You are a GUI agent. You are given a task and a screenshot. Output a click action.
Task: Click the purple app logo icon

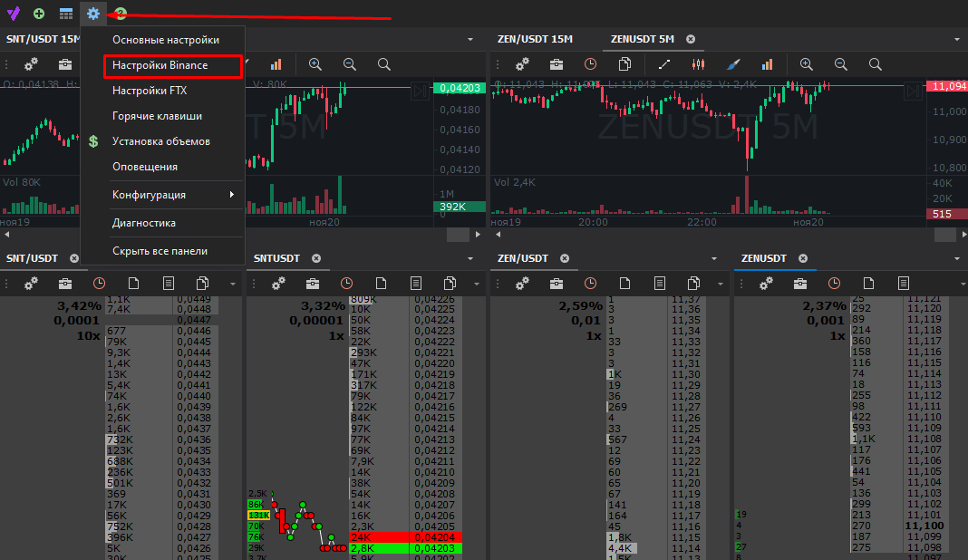(x=13, y=13)
